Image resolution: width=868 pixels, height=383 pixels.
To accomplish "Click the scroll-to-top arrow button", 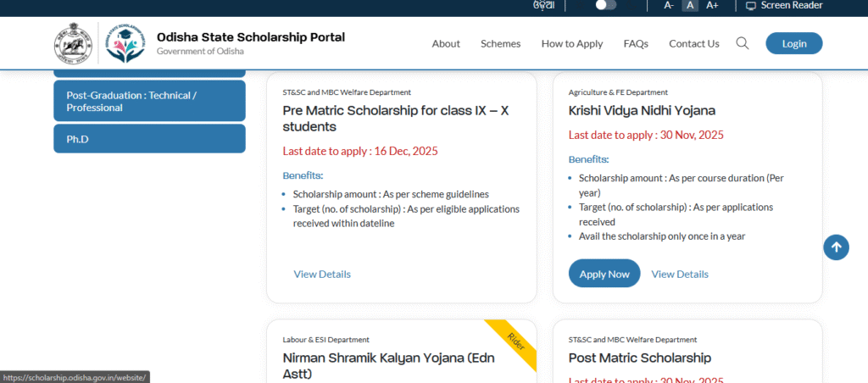I will pos(836,247).
